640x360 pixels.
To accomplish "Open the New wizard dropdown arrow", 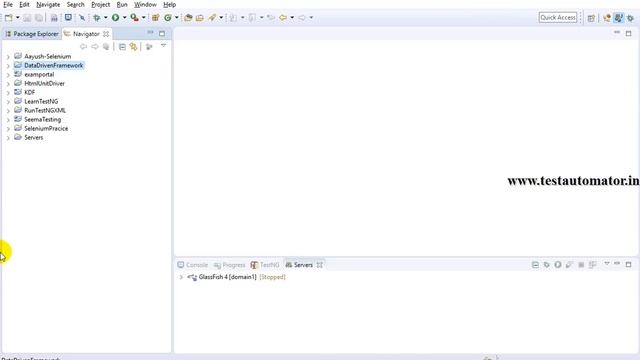I will [x=18, y=18].
